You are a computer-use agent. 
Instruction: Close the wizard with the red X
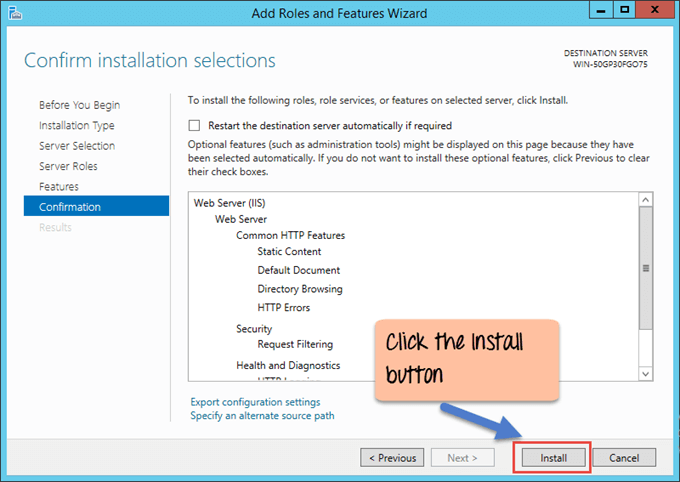(656, 12)
